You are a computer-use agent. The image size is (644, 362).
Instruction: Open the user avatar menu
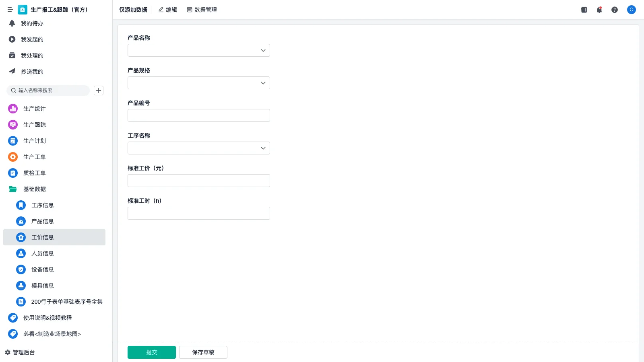coord(631,10)
